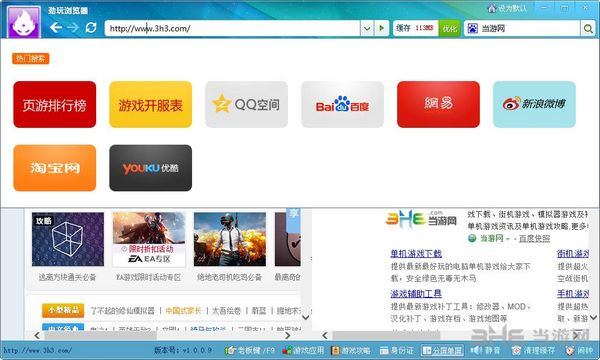Open the 網易 red shortcut tile

pos(439,104)
